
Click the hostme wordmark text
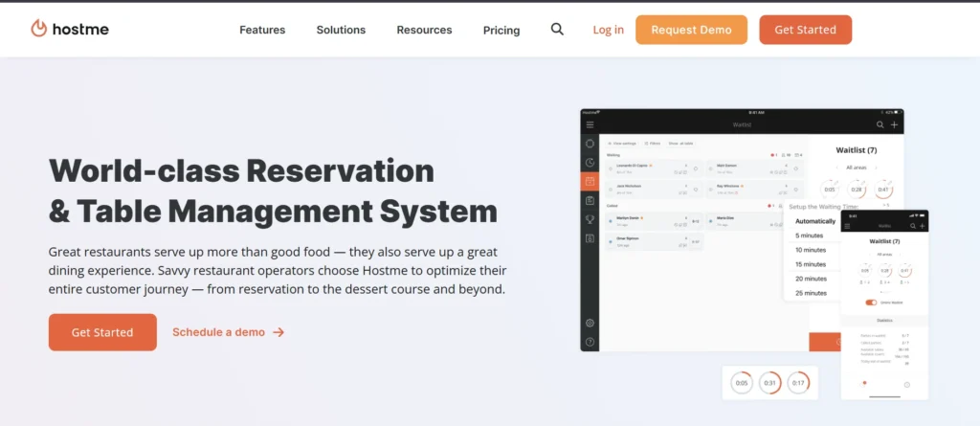(x=80, y=30)
